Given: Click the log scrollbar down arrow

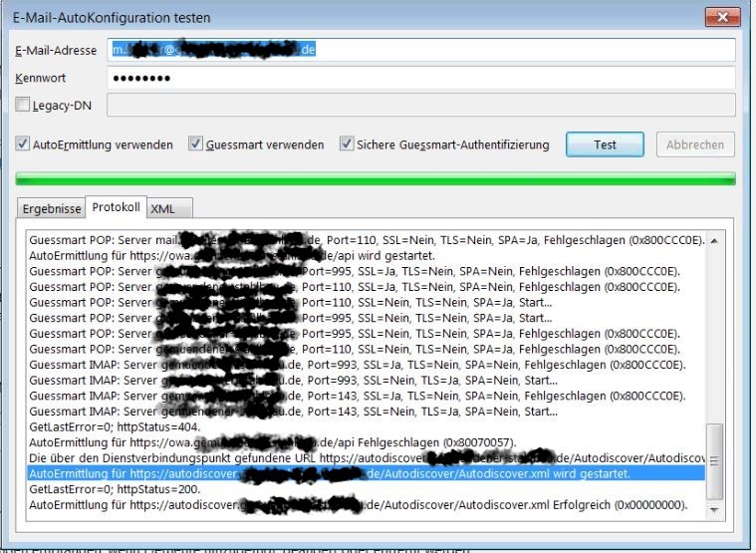Looking at the screenshot, I should coord(714,509).
